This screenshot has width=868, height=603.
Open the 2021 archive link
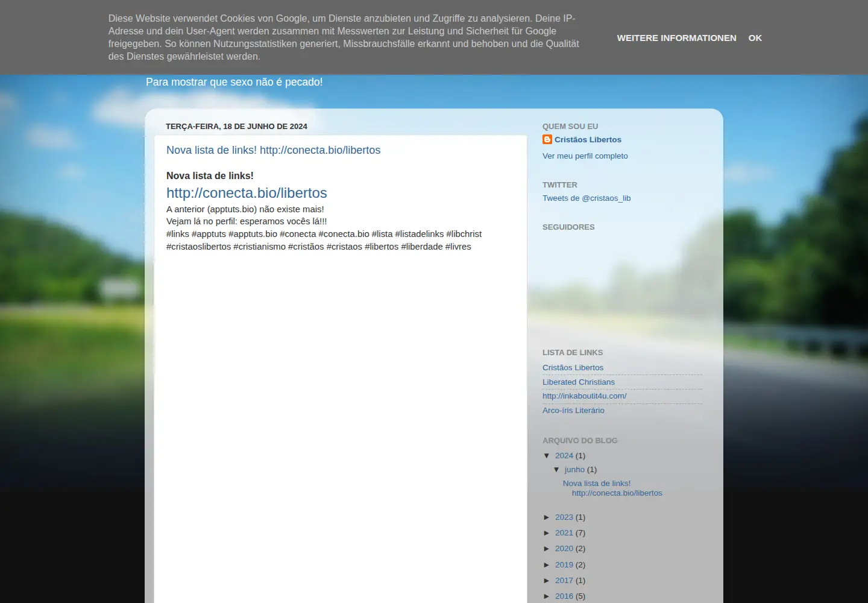coord(564,533)
